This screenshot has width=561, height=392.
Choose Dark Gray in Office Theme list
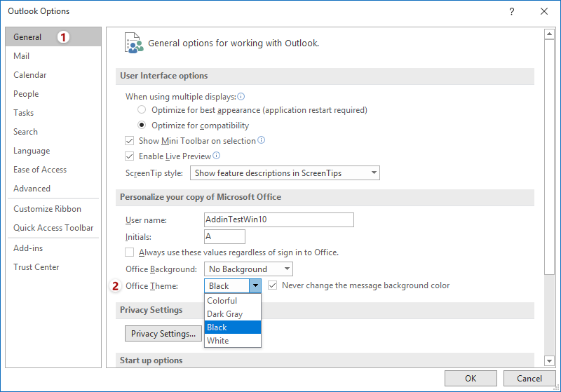tap(233, 314)
